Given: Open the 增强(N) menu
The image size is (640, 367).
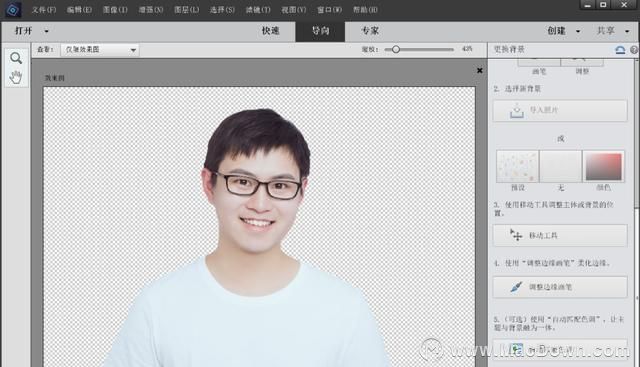Looking at the screenshot, I should pyautogui.click(x=151, y=9).
